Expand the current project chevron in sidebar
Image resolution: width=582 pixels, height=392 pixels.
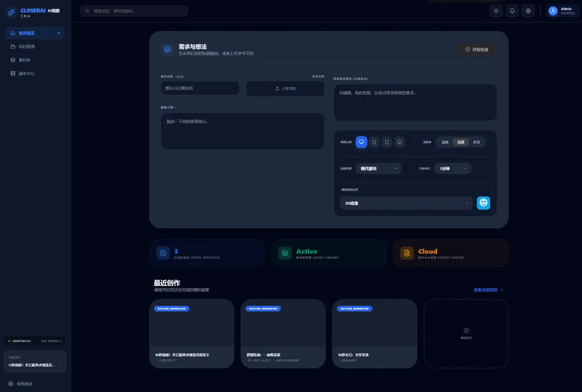click(60, 365)
